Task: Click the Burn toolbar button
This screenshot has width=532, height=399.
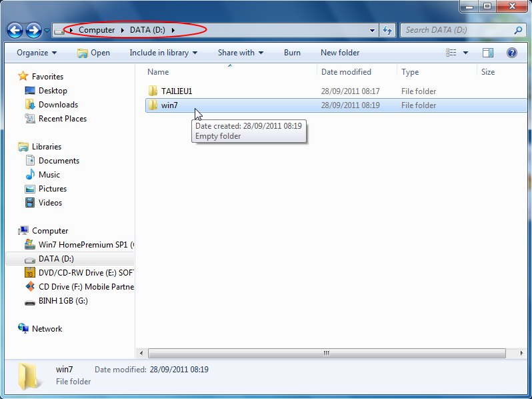Action: click(292, 53)
